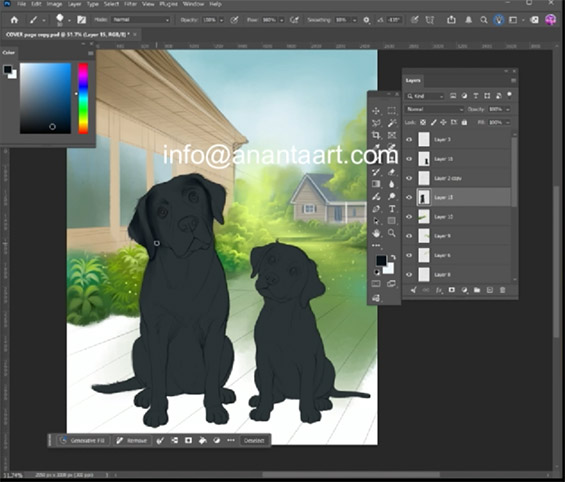Open the brush Opacity dropdown arrow
The image size is (565, 482).
point(221,20)
